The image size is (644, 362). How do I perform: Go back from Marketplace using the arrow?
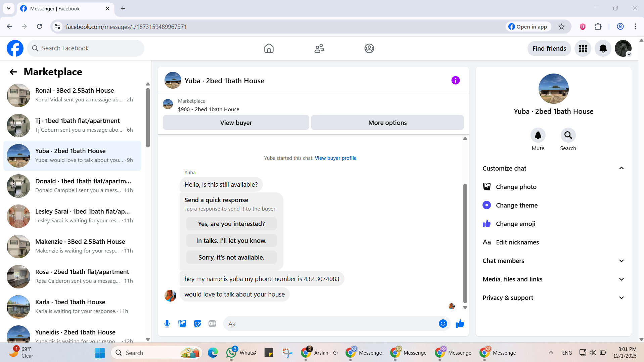click(x=13, y=72)
